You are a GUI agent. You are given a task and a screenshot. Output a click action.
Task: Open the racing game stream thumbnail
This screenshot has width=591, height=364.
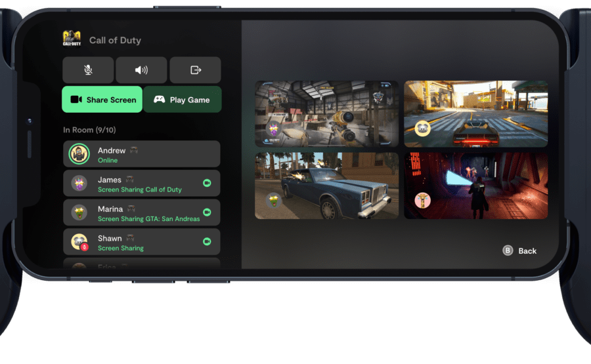tap(476, 113)
